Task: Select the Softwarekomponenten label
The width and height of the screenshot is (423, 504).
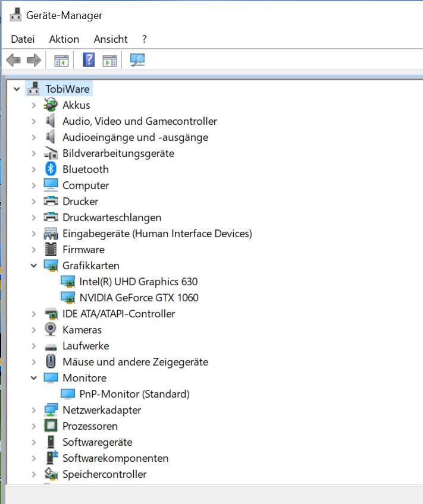Action: click(x=115, y=458)
